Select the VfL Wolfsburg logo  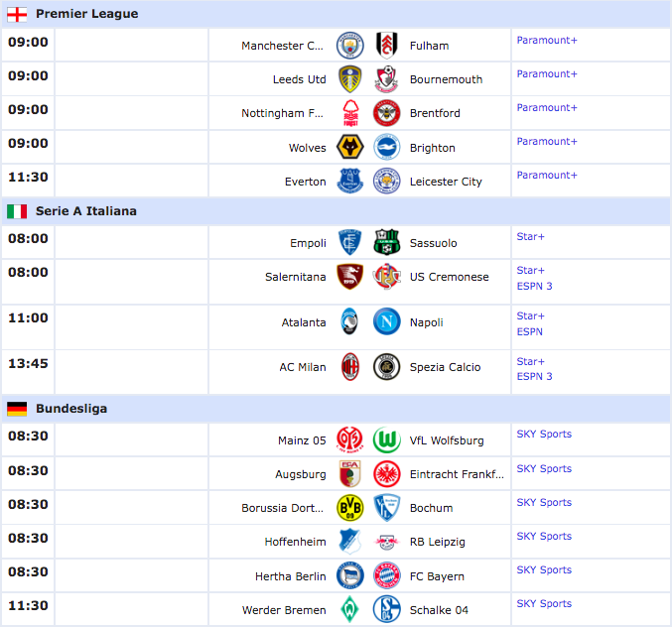pos(386,439)
